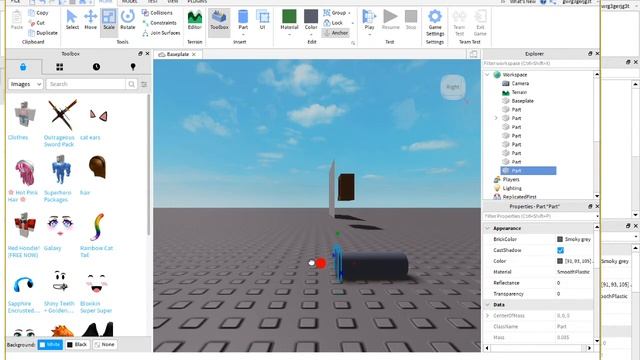Toggle Join Surfaces option
The image size is (640, 360).
[x=161, y=33]
